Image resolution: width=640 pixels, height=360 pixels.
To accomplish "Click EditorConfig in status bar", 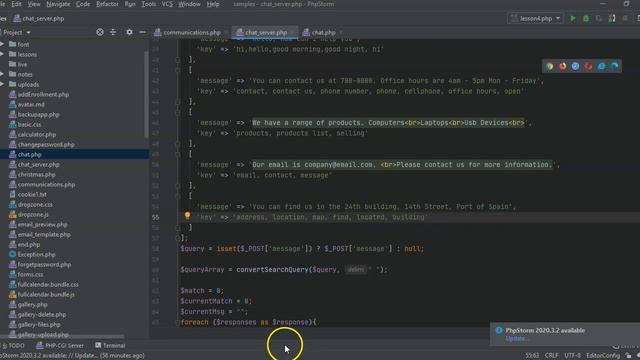I will (x=603, y=356).
